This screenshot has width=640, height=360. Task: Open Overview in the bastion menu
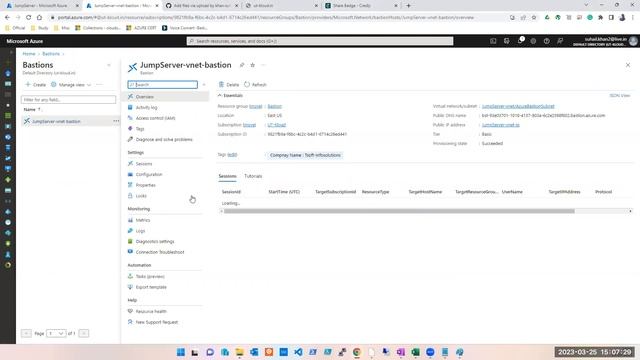coord(144,97)
